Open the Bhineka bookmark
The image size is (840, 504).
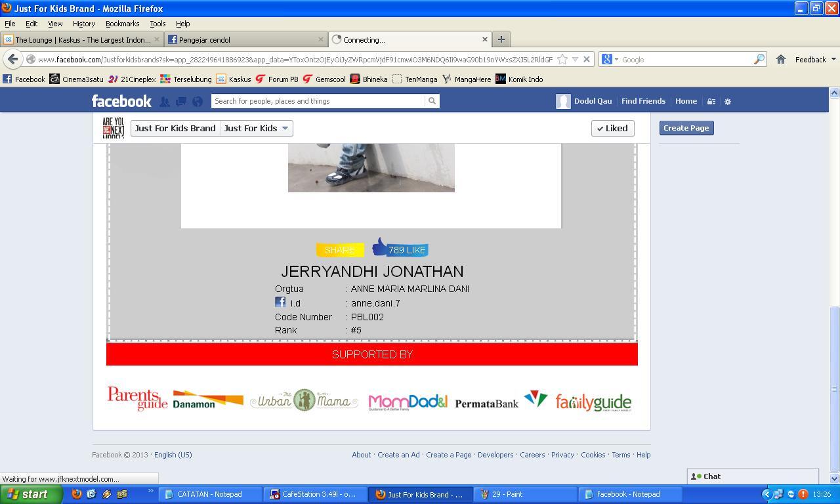click(x=369, y=79)
